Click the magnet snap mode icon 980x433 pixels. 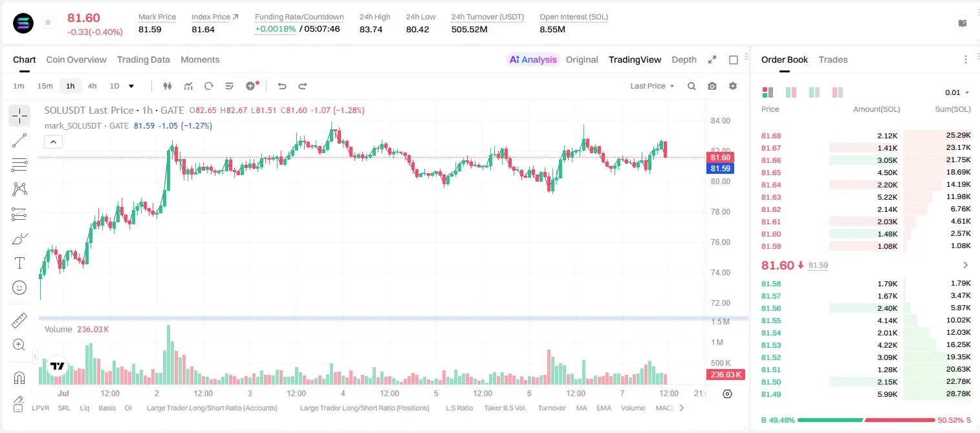tap(19, 378)
